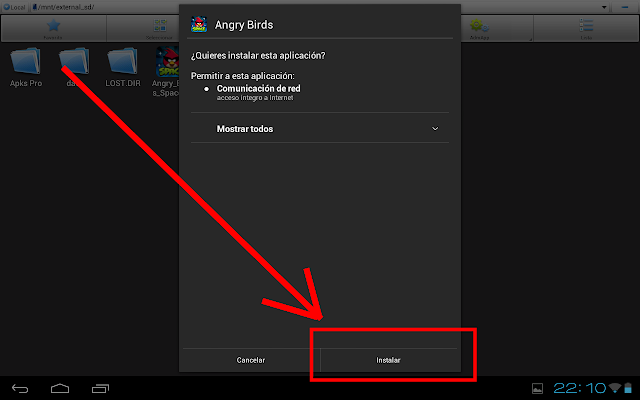The height and width of the screenshot is (400, 640).
Task: Open the AdmApp gear toolbar item
Action: [479, 29]
